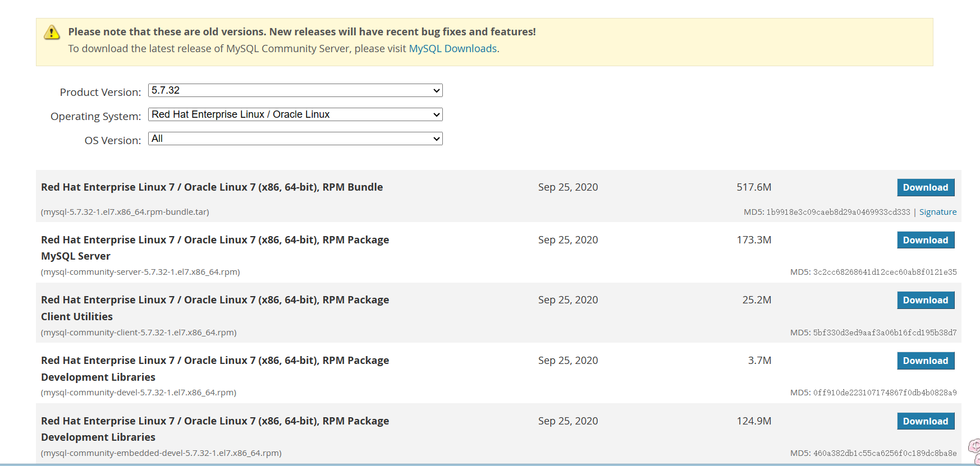Click the bold old versions warning heading
This screenshot has height=466, width=980.
[302, 32]
